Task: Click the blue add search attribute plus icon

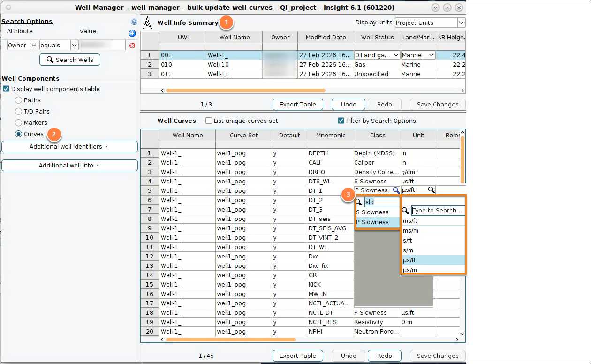Action: [x=132, y=33]
